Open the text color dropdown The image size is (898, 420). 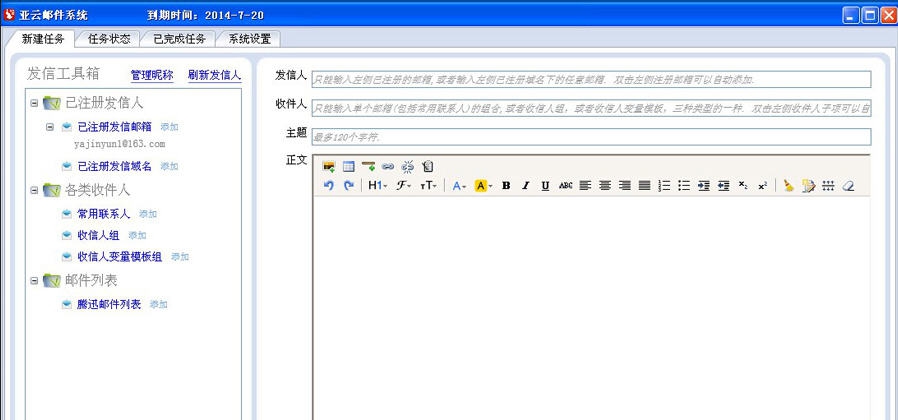coord(459,186)
